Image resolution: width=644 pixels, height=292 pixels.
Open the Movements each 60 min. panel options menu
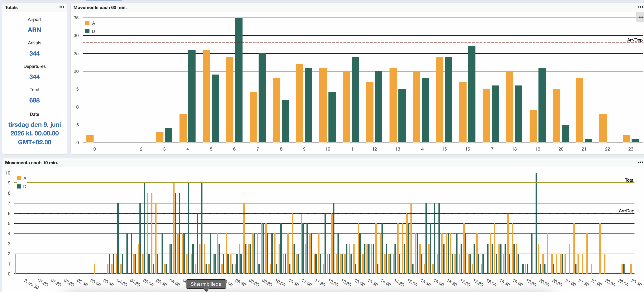tap(640, 7)
